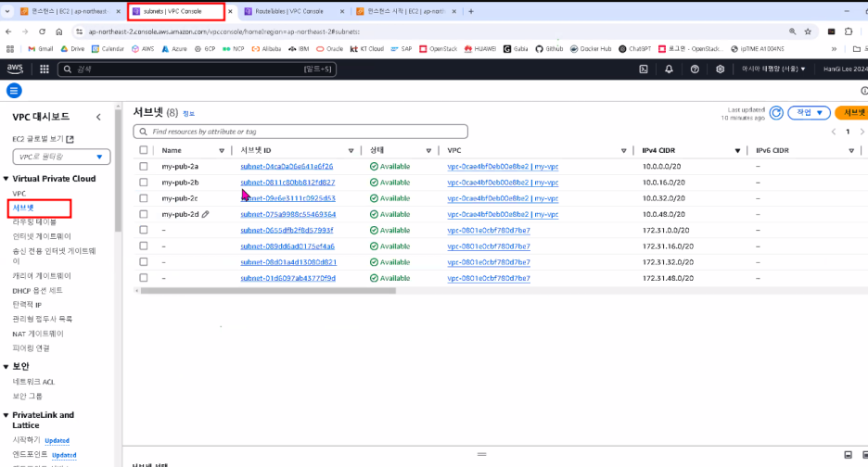Screen dimensions: 868x467
Task: Click the horizontal table scrollbar
Action: point(268,291)
